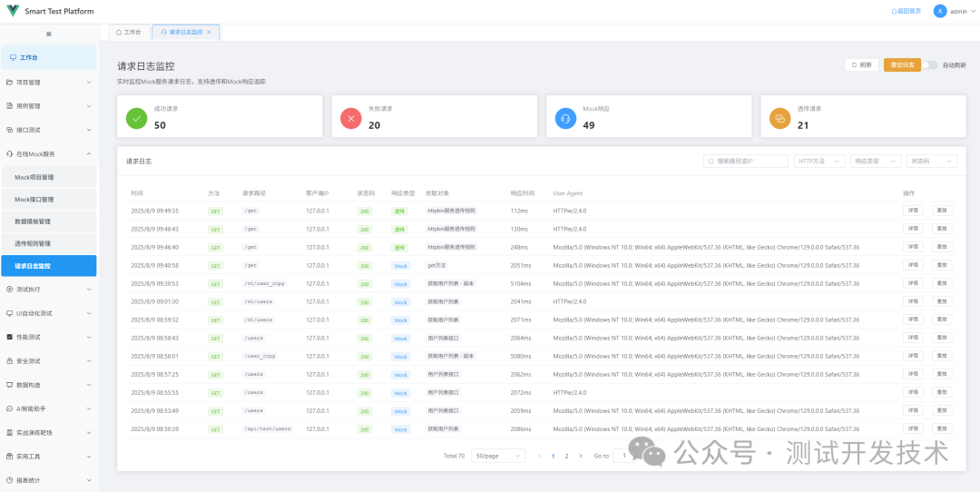Expand the 接口测试 menu
This screenshot has width=980, height=492.
click(89, 130)
